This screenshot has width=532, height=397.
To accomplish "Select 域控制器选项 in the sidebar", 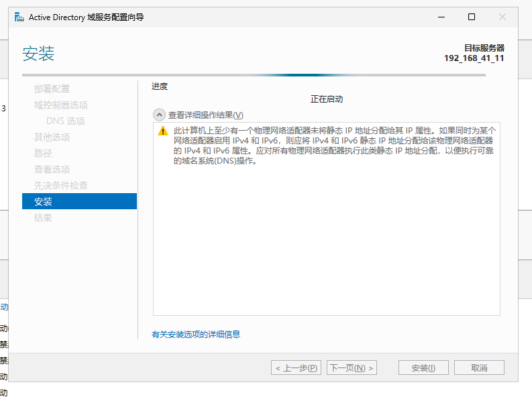I will [x=61, y=105].
